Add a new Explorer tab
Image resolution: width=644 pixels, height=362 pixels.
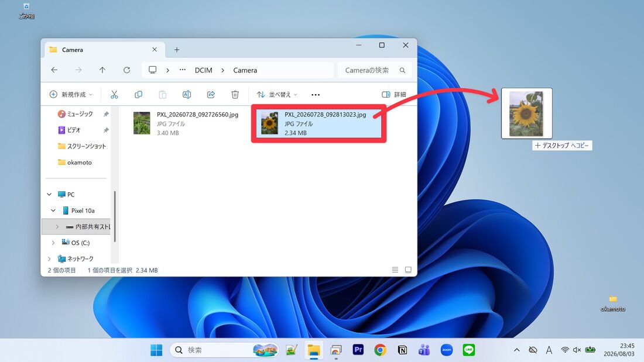[177, 50]
